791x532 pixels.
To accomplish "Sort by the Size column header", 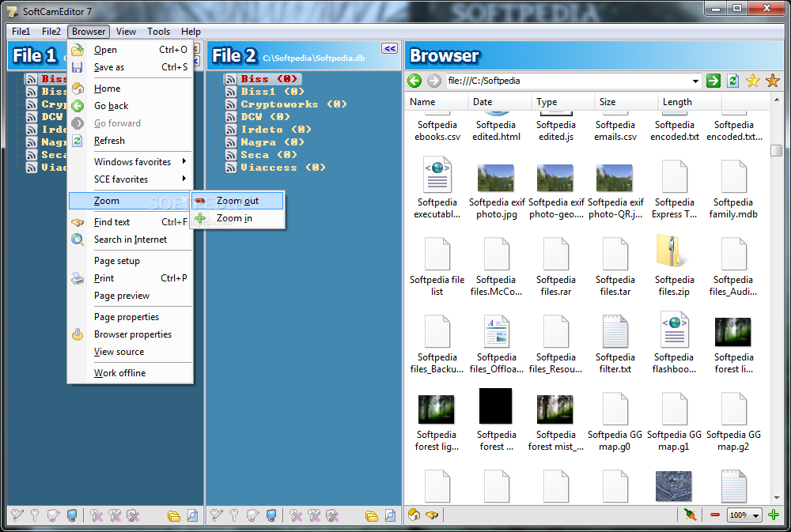I will [x=626, y=102].
